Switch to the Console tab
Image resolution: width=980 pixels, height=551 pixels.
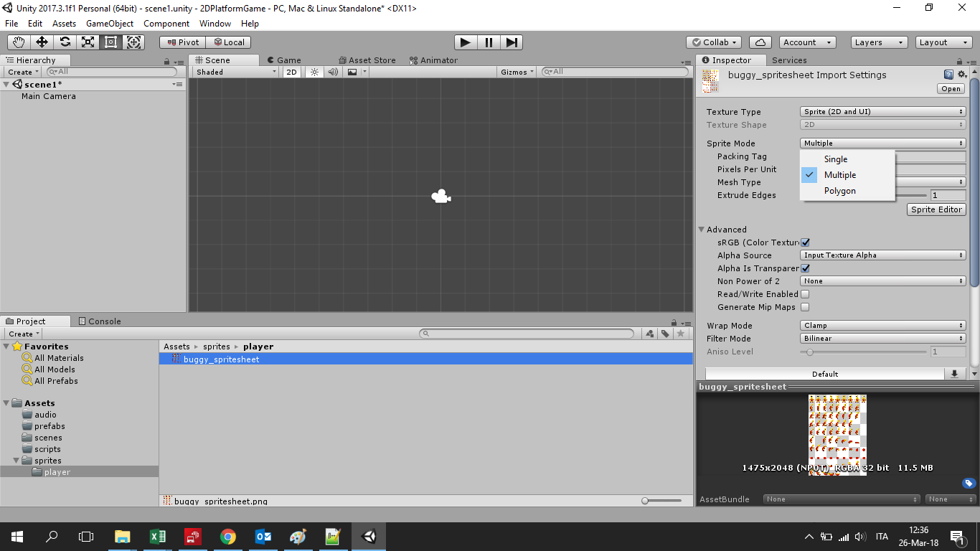100,321
